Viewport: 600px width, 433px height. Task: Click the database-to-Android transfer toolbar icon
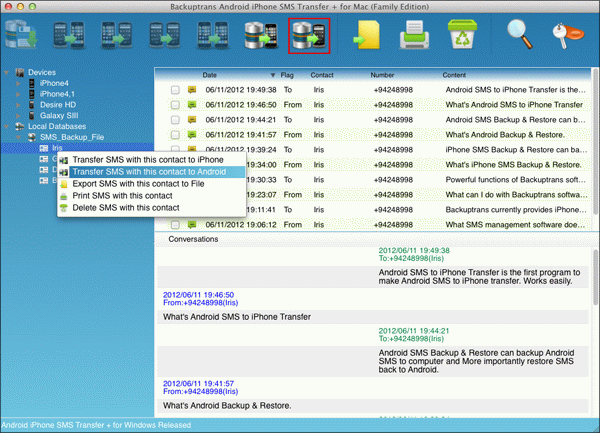[309, 36]
